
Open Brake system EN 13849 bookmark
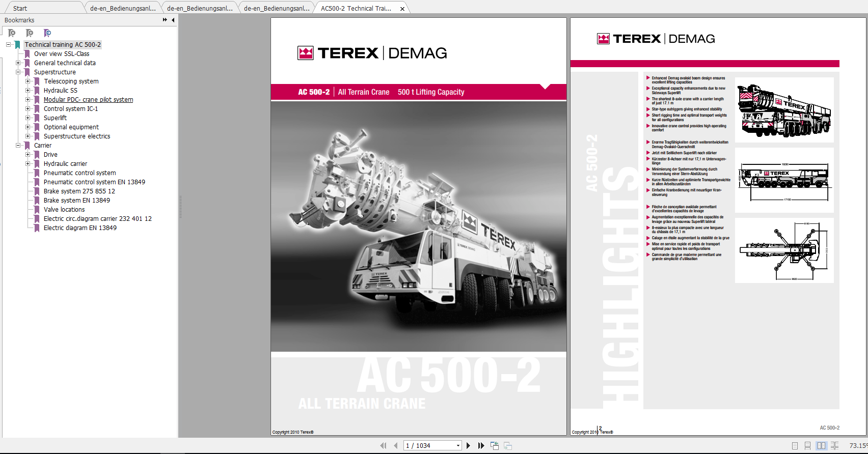pos(76,201)
